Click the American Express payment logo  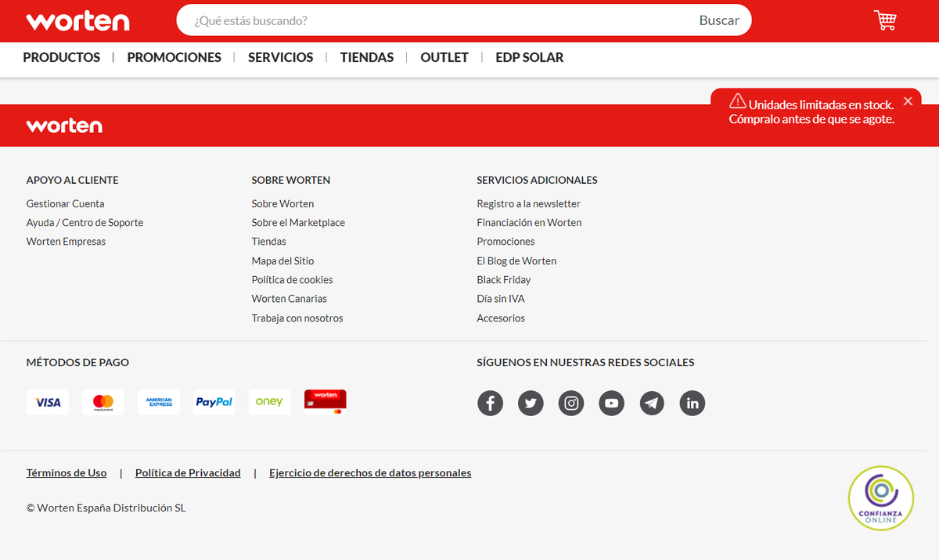[159, 402]
